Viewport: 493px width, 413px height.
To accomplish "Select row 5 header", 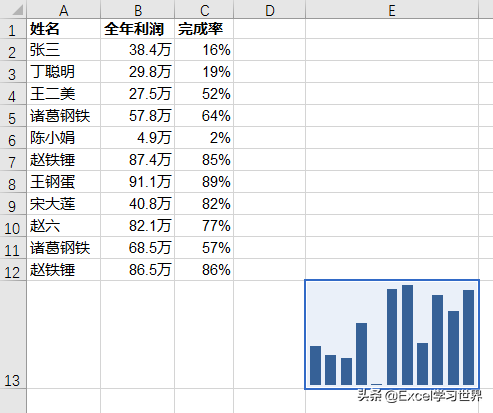I will point(13,116).
